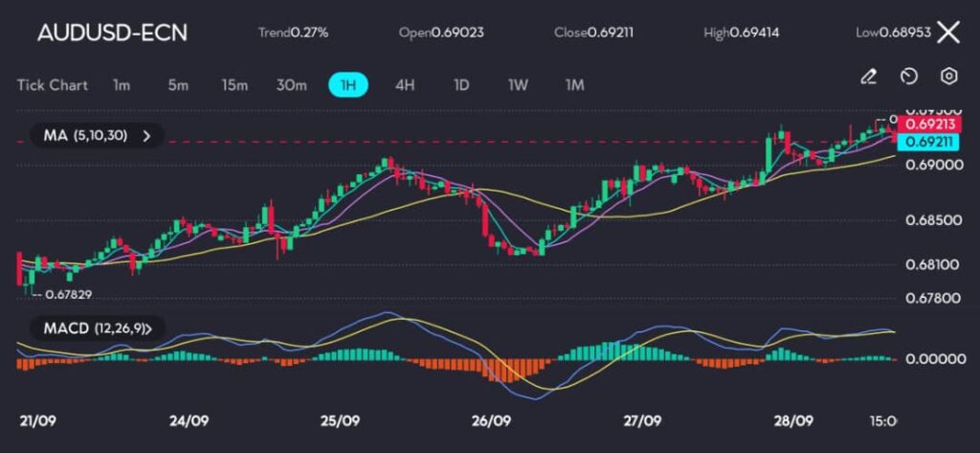Switch chart to 15m interval

(x=234, y=85)
